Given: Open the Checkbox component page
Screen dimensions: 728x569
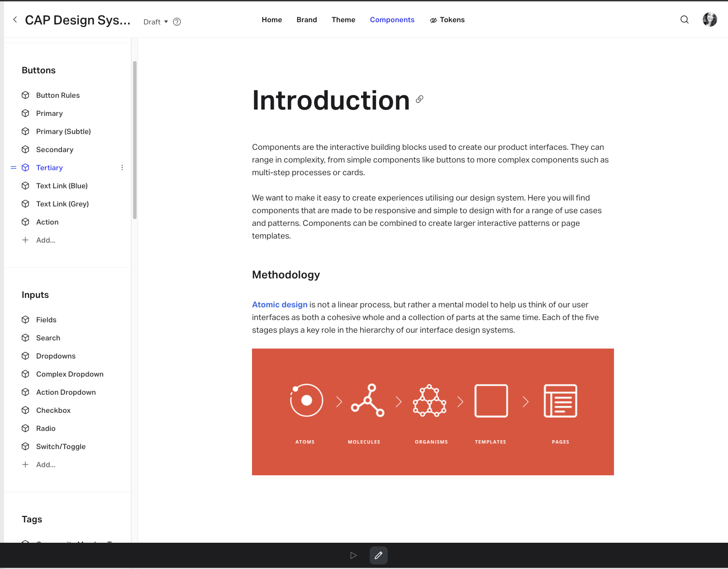Looking at the screenshot, I should 53,410.
